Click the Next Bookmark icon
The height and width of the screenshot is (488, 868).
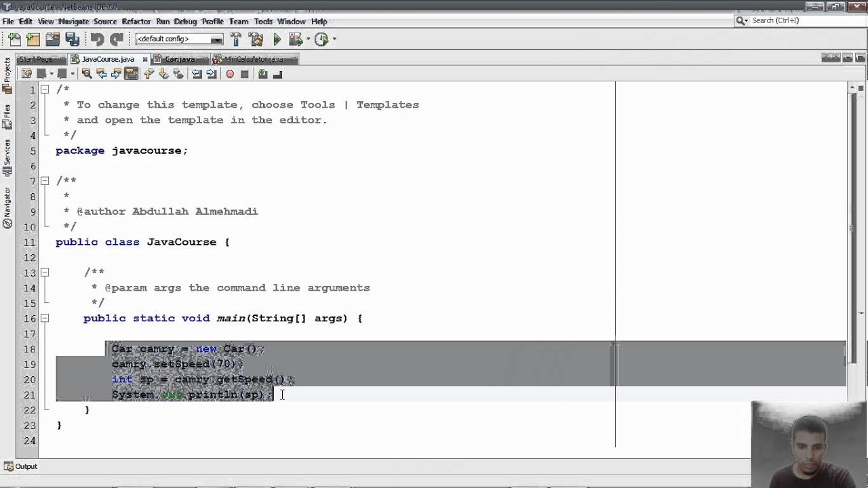[x=163, y=74]
